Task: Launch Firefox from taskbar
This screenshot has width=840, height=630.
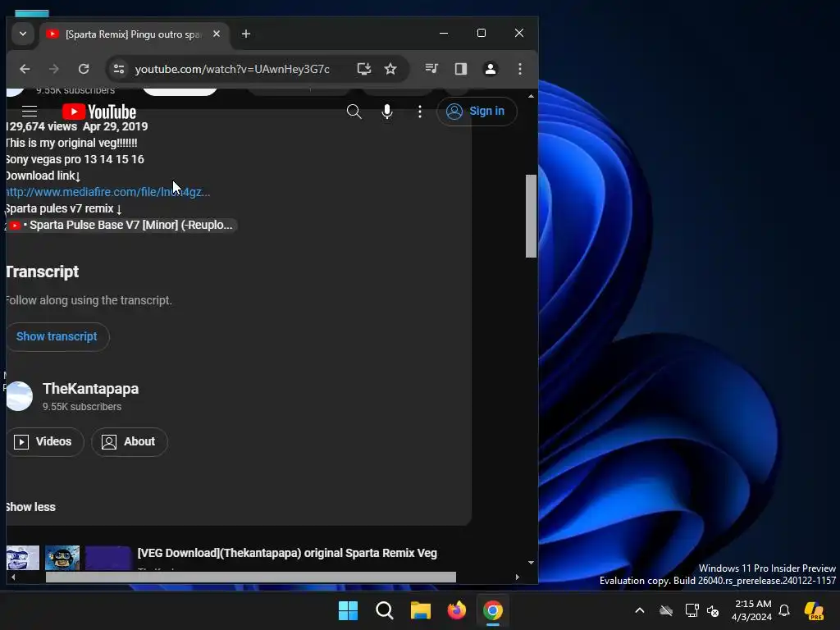Action: (457, 610)
